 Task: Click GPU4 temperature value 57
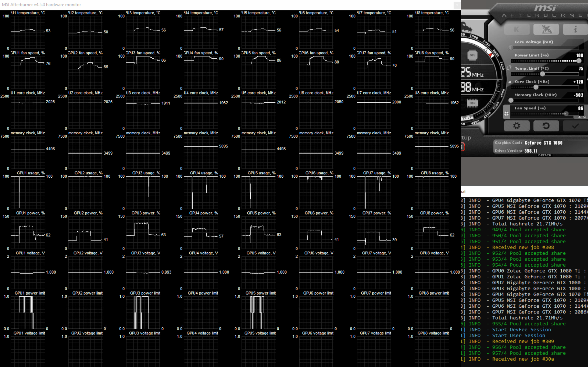click(x=221, y=30)
